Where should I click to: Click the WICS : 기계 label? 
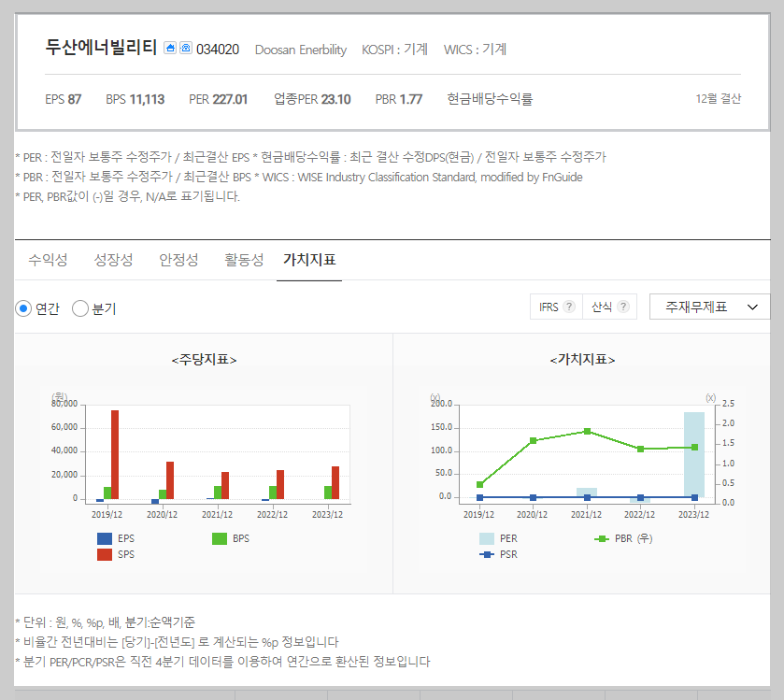click(475, 50)
